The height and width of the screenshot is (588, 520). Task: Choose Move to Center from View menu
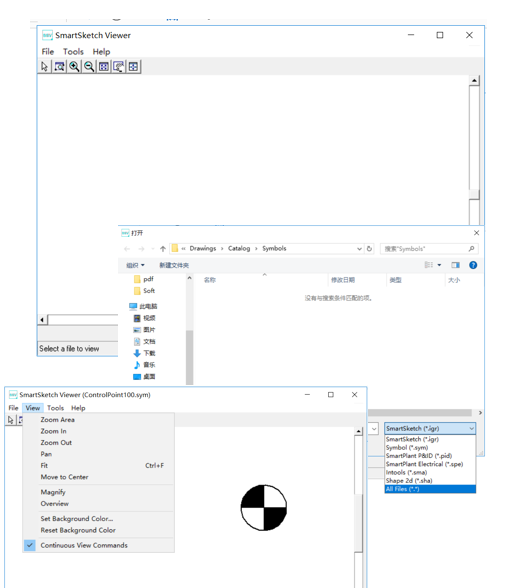(98, 477)
